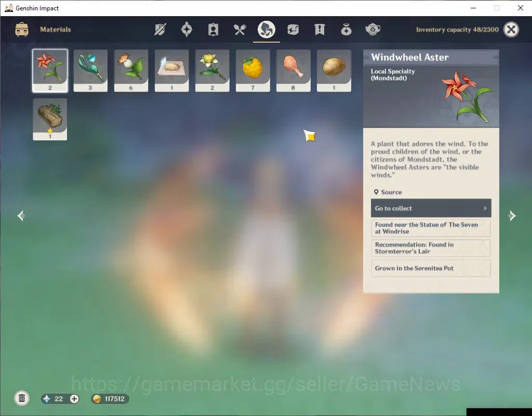Click the backpack inventory icon
This screenshot has height=416, width=532.
[22, 30]
